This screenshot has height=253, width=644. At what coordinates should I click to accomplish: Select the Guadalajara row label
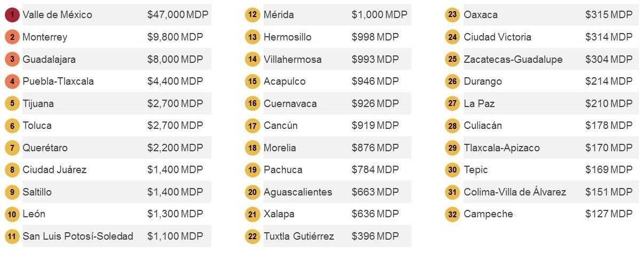pyautogui.click(x=49, y=60)
